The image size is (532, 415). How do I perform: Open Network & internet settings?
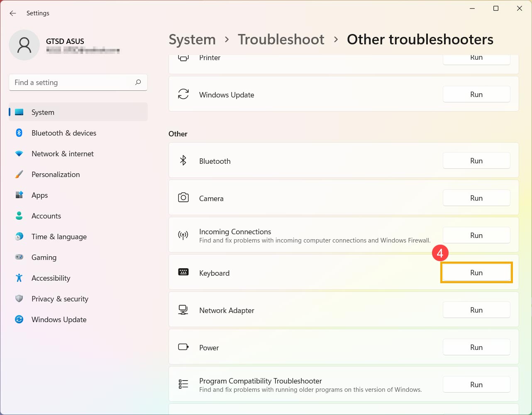pos(78,153)
